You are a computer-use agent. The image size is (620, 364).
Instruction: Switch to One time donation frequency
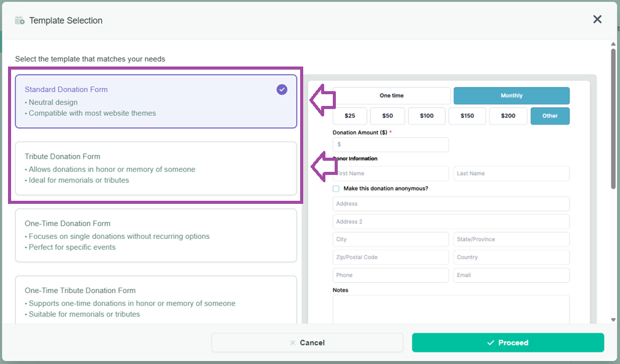pos(391,96)
